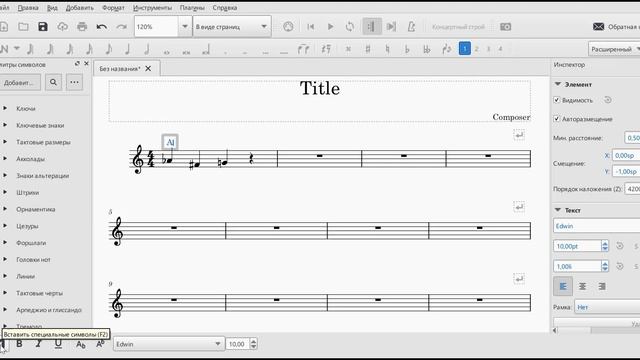640x360 pixels.
Task: Select the whole note duration
Action: pos(167,52)
